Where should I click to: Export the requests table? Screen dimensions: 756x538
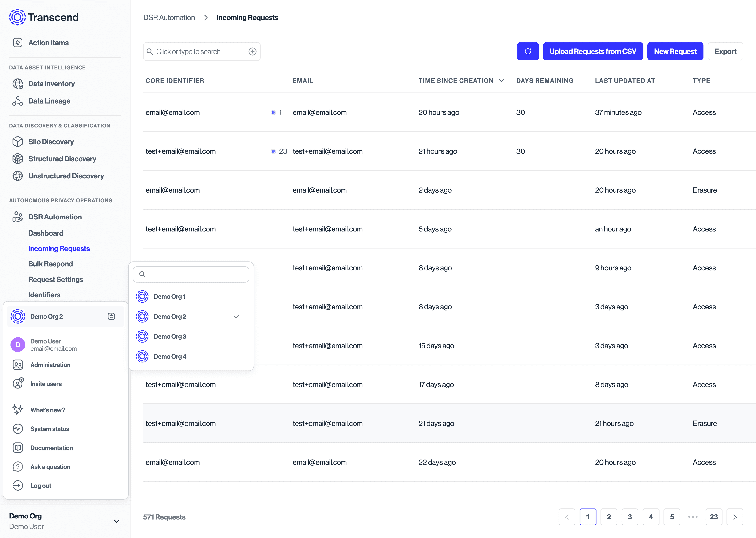(x=725, y=51)
